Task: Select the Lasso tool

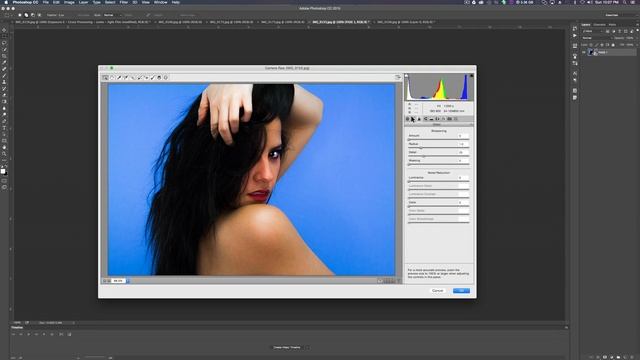Action: coord(4,43)
